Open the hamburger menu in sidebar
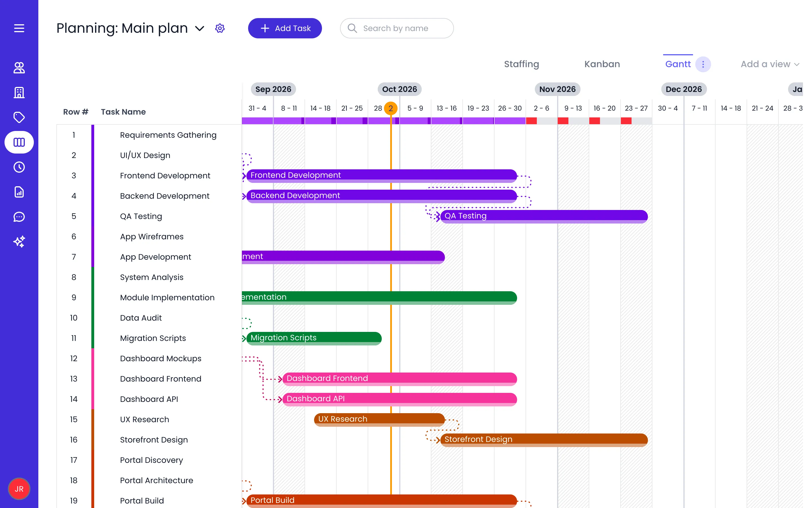Screen dimensions: 812x508 pos(19,28)
